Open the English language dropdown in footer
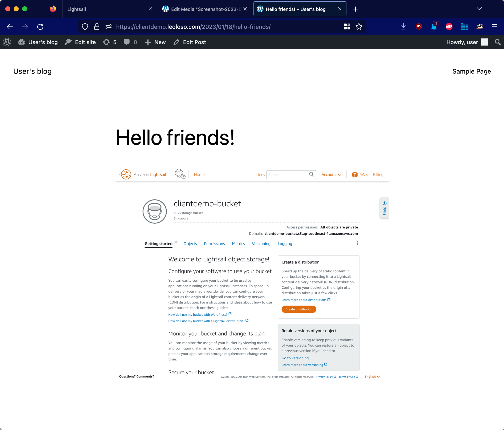 [x=372, y=377]
